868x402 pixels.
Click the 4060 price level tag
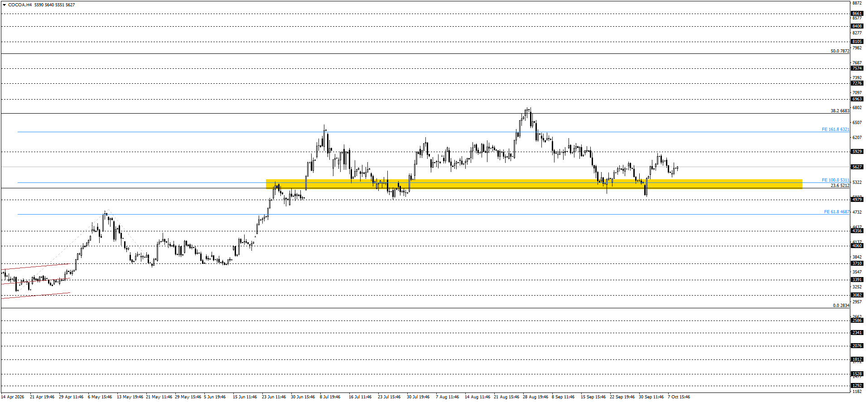click(857, 246)
